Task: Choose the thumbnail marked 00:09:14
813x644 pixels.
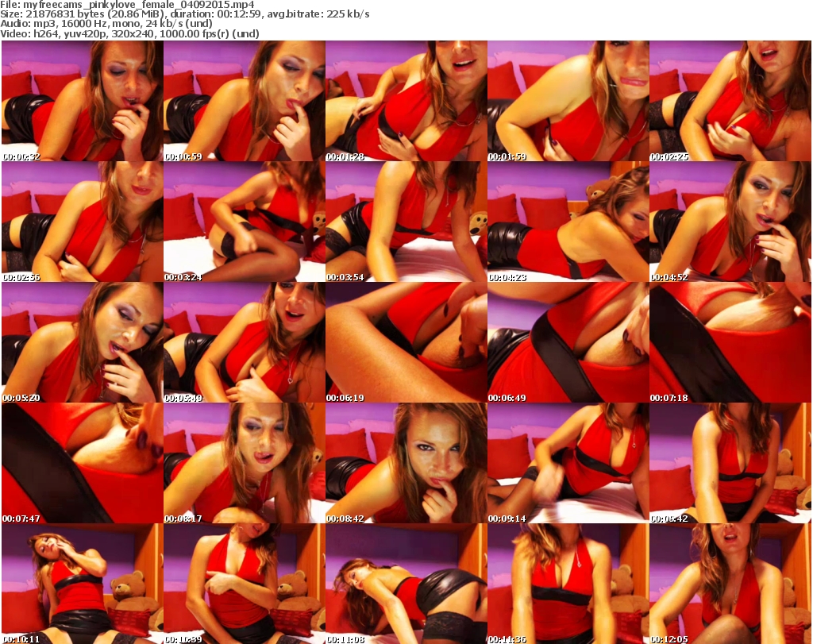Action: (568, 463)
